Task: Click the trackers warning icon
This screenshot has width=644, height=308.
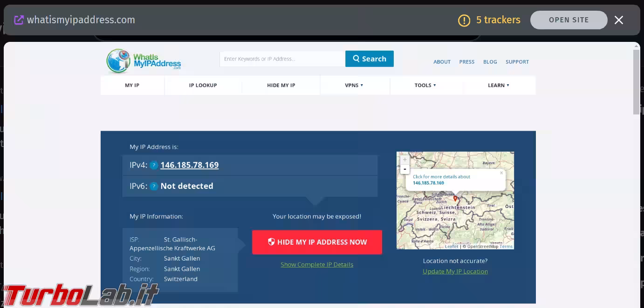Action: click(464, 20)
